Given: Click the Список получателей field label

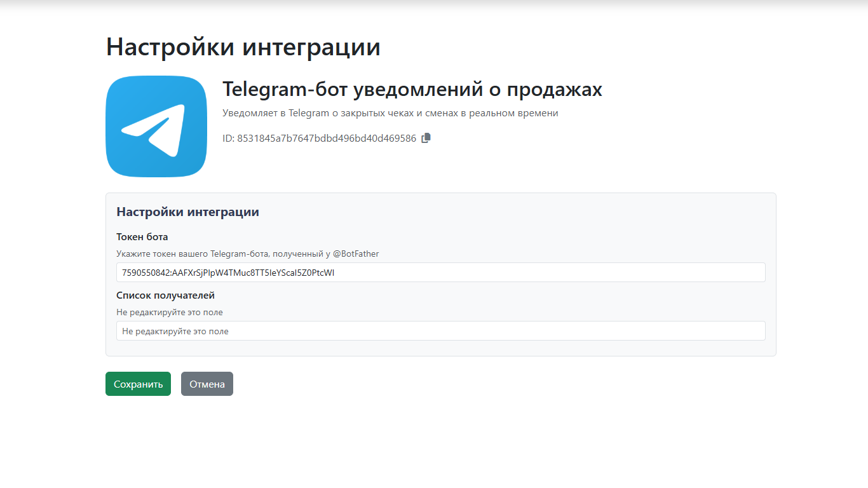Looking at the screenshot, I should (x=165, y=295).
